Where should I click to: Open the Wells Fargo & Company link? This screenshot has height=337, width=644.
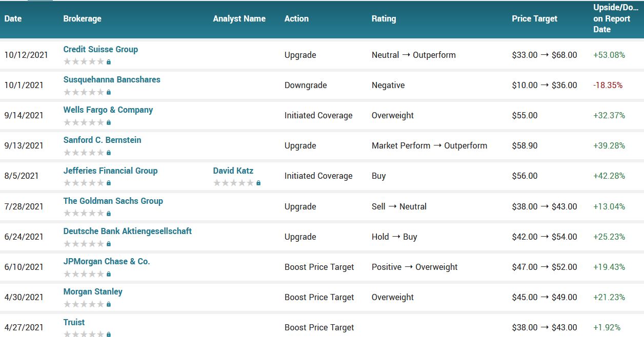click(x=108, y=110)
